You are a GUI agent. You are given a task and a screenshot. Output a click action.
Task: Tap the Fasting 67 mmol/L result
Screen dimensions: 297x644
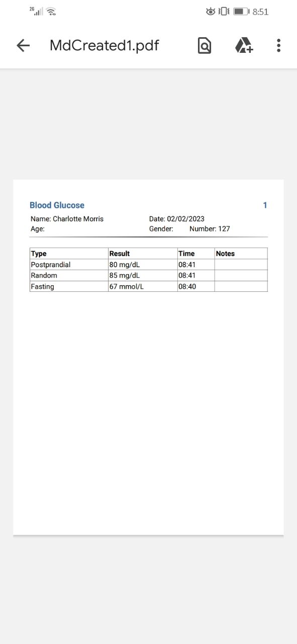point(143,286)
